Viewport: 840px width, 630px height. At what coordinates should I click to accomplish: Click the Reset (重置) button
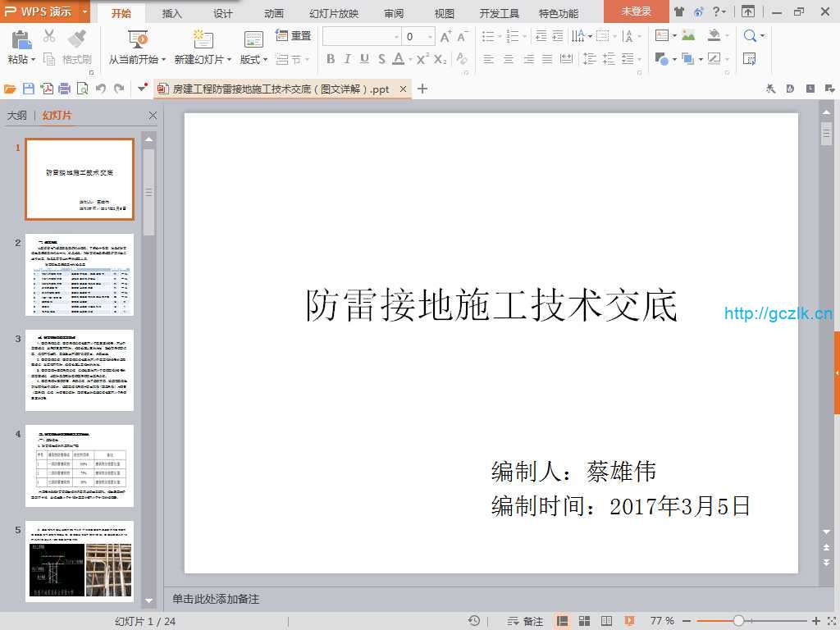click(x=294, y=35)
